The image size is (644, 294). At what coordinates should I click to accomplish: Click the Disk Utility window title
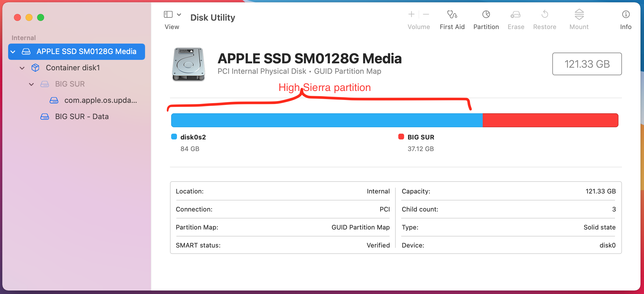click(x=213, y=17)
